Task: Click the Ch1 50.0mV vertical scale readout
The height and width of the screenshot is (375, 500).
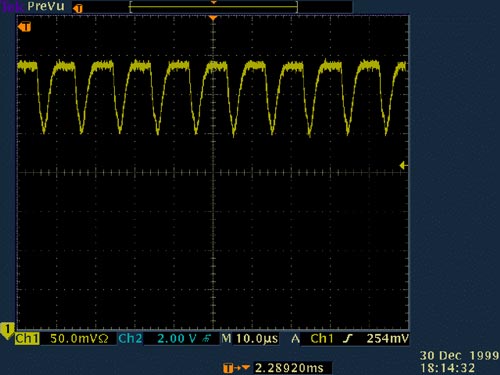Action: point(79,339)
